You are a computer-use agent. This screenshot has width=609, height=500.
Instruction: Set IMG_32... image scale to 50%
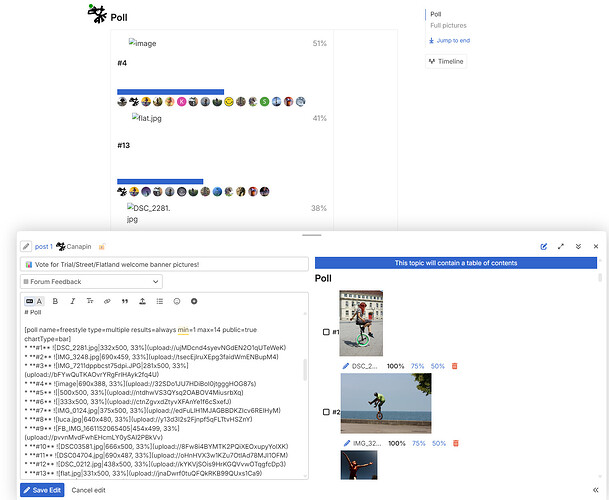pos(439,443)
